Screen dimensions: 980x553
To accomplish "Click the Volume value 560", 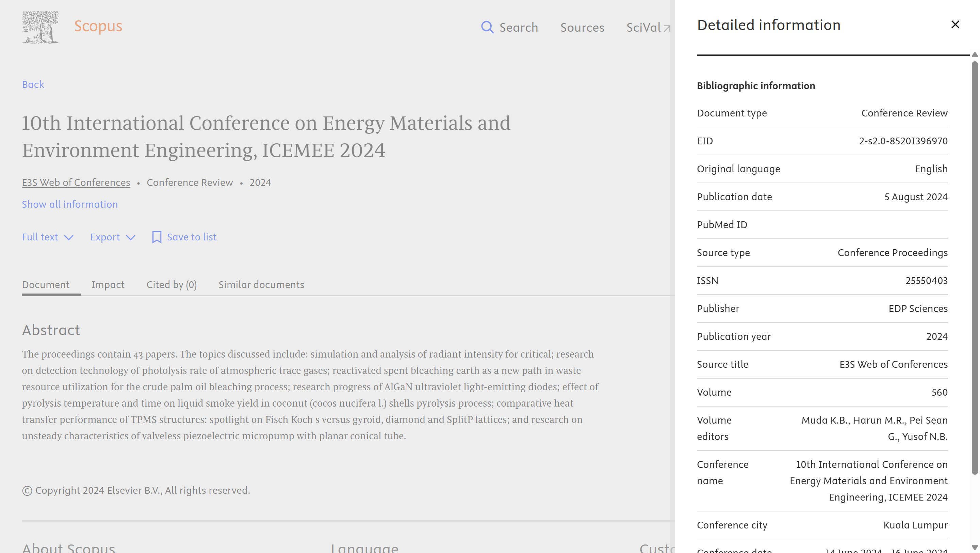I will pos(939,392).
